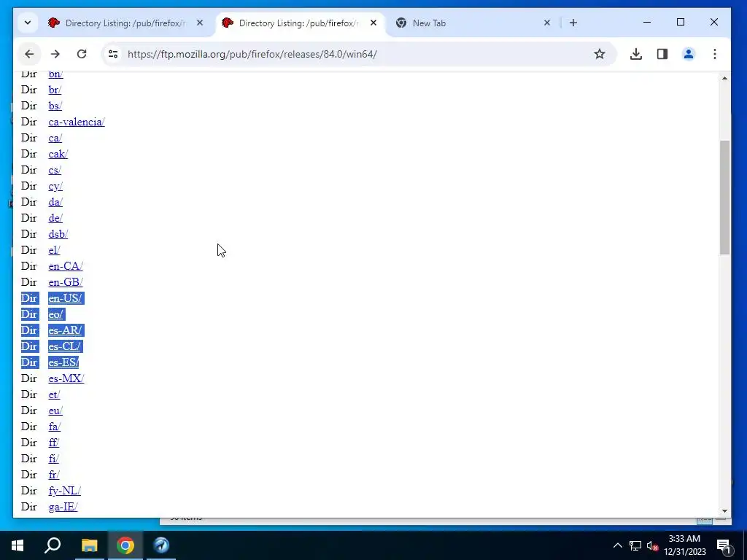Open the Chrome profile menu
This screenshot has height=560, width=747.
coord(689,54)
